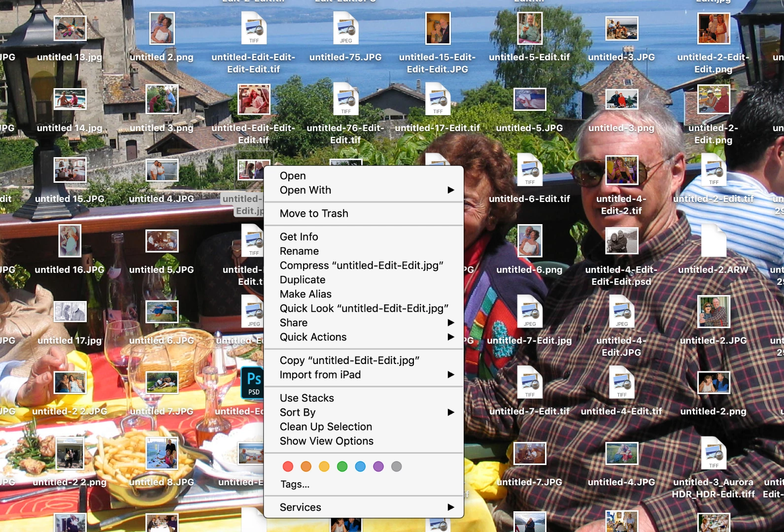The width and height of the screenshot is (784, 532).
Task: Select the untitled 16.JPG file icon
Action: pyautogui.click(x=70, y=241)
